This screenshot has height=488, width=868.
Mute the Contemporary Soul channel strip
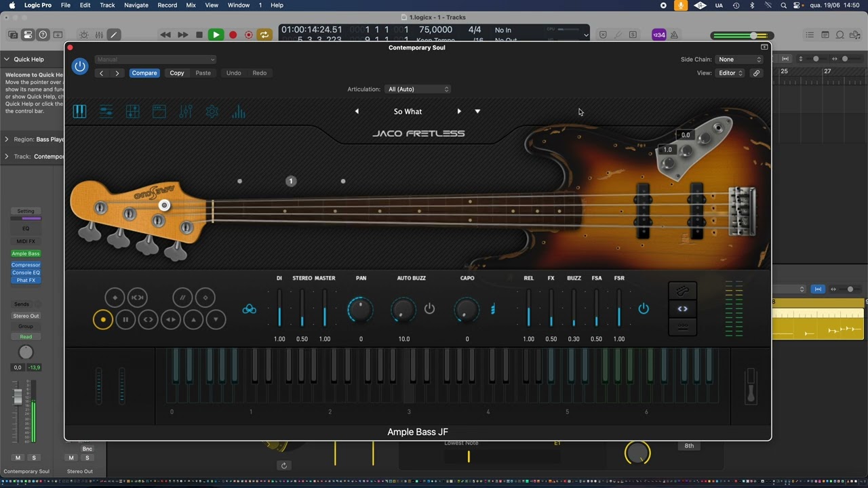18,458
